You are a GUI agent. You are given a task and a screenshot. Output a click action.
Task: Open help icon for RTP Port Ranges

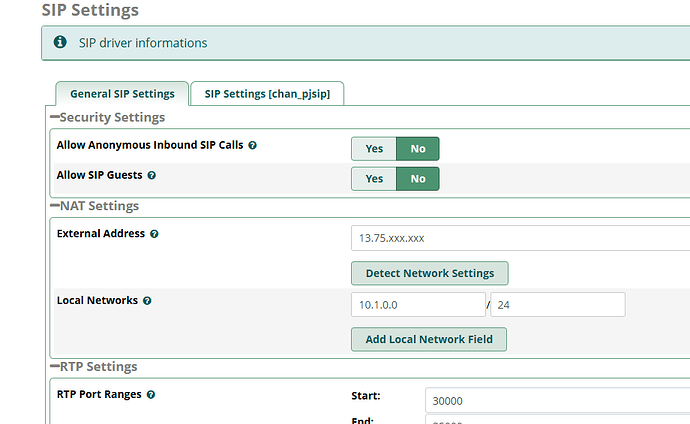pyautogui.click(x=150, y=395)
